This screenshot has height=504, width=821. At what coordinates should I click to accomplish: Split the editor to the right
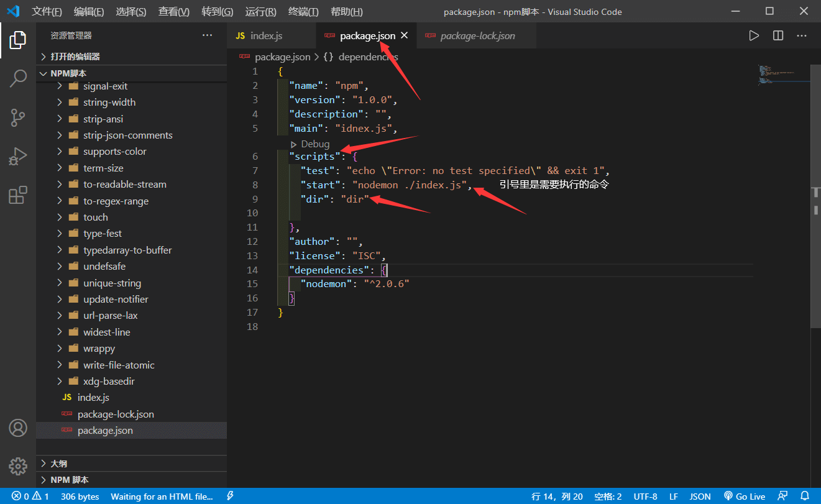point(778,35)
